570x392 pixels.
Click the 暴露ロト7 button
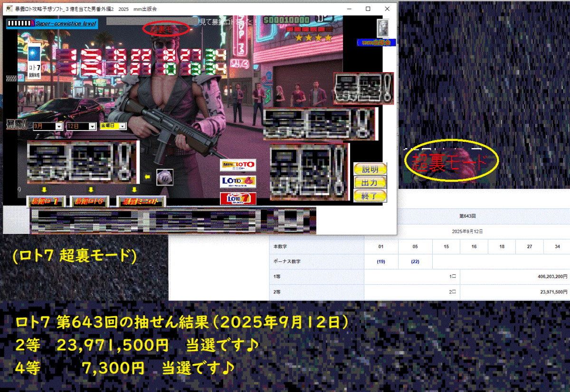(46, 202)
